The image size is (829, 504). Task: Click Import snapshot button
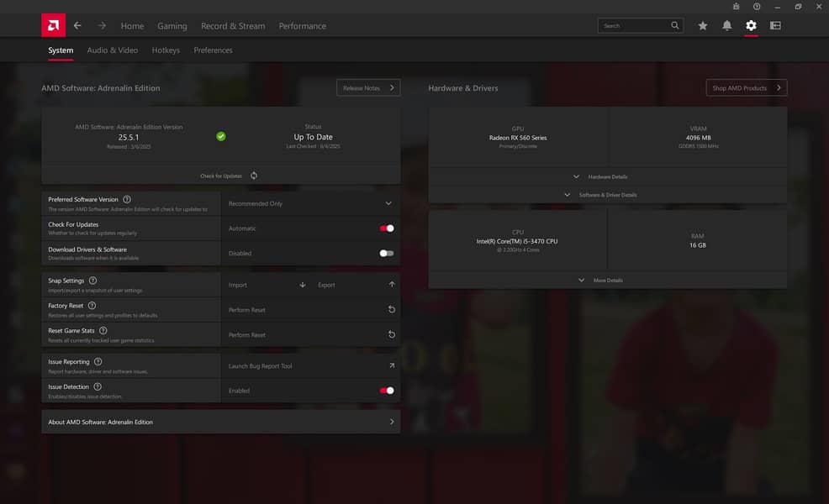(266, 285)
